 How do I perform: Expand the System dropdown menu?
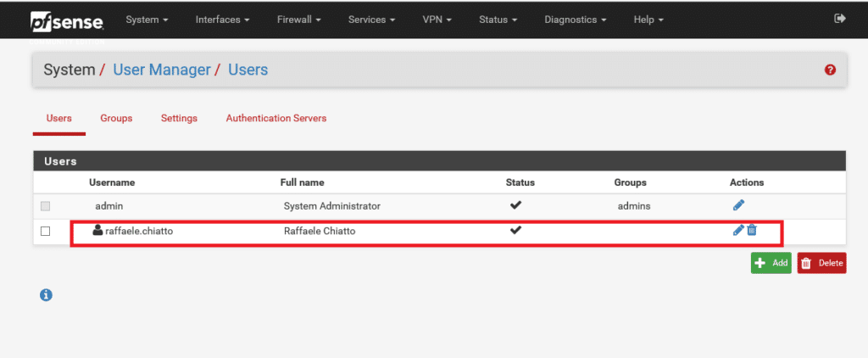147,20
